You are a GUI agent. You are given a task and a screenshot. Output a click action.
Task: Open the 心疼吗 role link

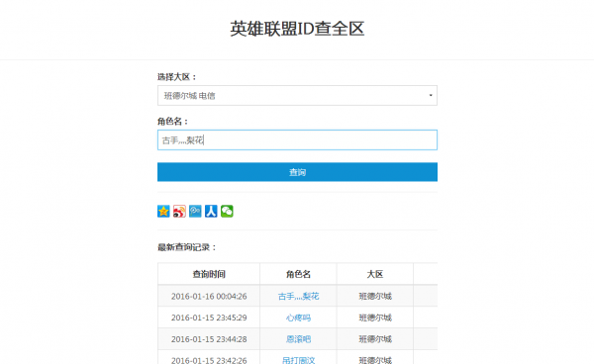[x=299, y=318]
